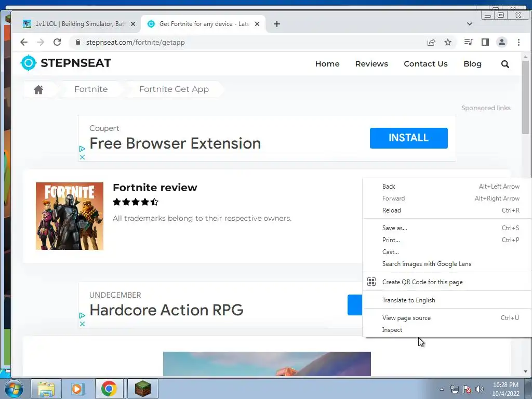Close the Coupert ad with X icon
Image resolution: width=532 pixels, height=399 pixels.
tap(82, 157)
